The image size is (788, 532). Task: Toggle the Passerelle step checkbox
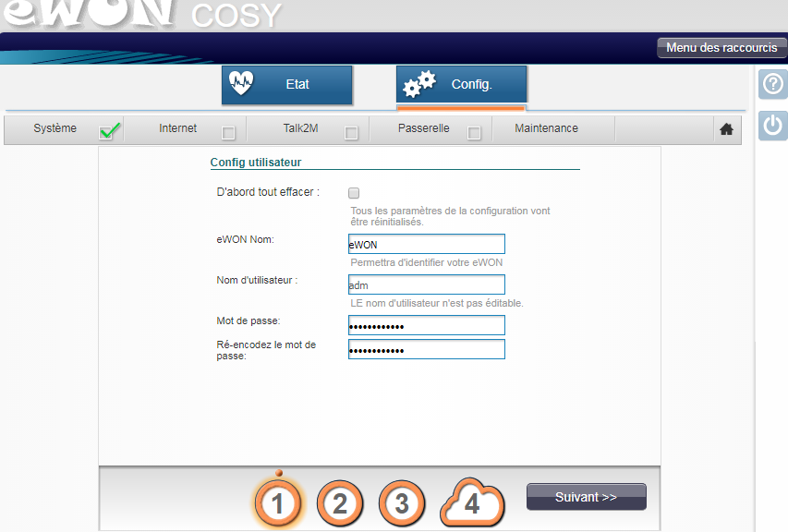(x=474, y=133)
